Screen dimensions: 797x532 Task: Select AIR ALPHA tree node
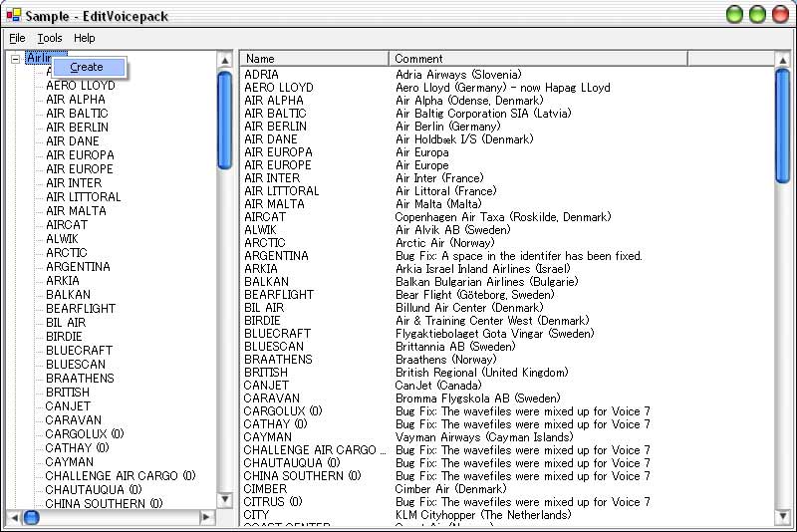click(x=76, y=99)
